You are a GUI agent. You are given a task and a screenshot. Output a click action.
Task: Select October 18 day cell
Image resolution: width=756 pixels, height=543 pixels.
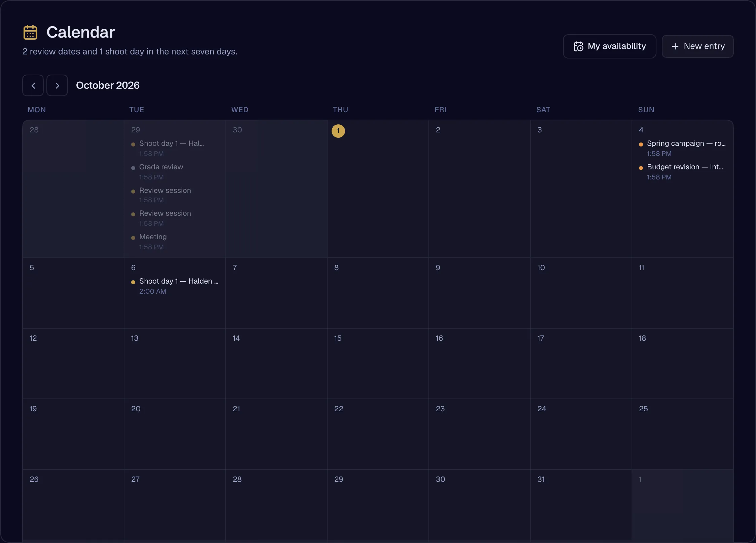(x=682, y=364)
